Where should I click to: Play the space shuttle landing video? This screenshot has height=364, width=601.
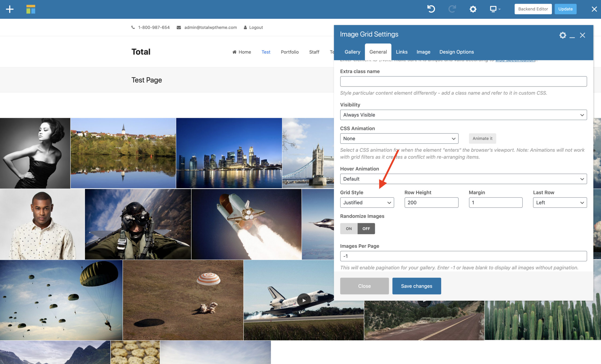pos(304,300)
